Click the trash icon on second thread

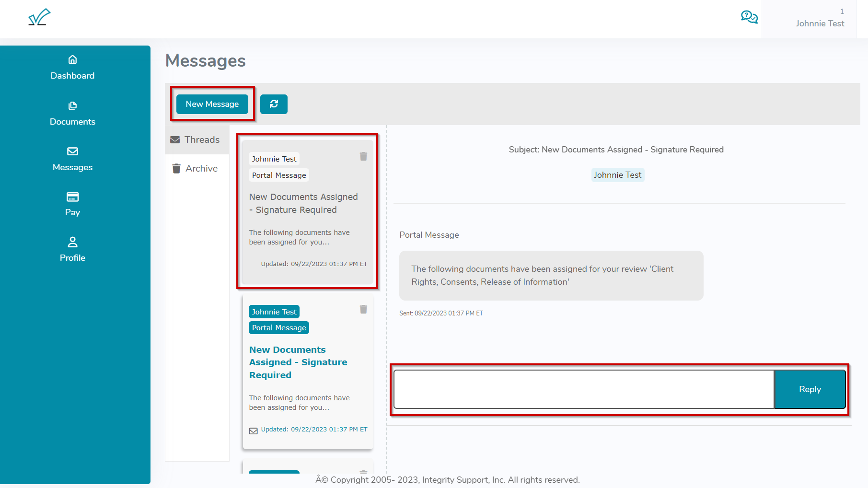click(363, 310)
